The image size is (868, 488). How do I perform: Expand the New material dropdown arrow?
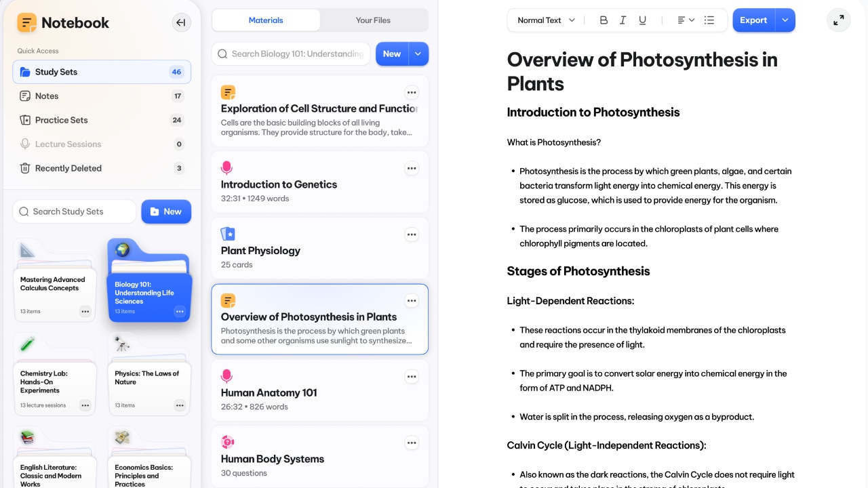[418, 54]
